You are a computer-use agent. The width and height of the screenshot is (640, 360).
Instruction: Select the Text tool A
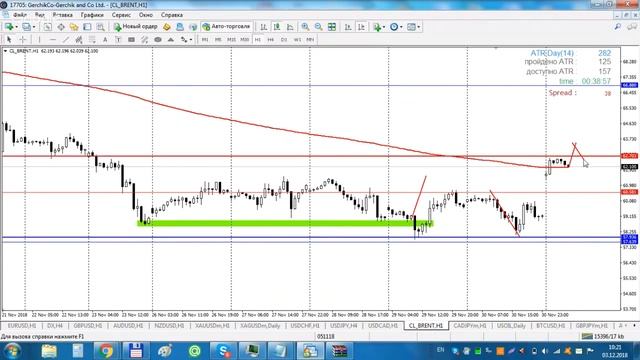coord(105,40)
